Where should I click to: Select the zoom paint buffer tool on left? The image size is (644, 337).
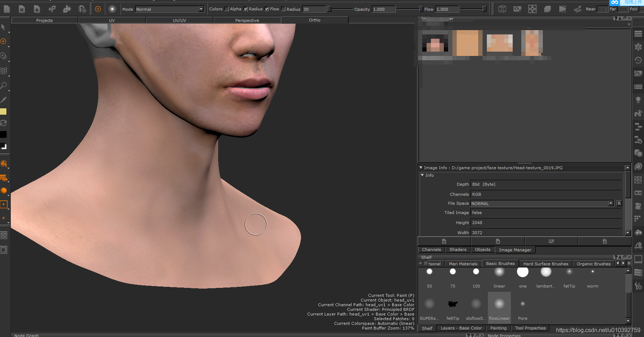(x=4, y=56)
